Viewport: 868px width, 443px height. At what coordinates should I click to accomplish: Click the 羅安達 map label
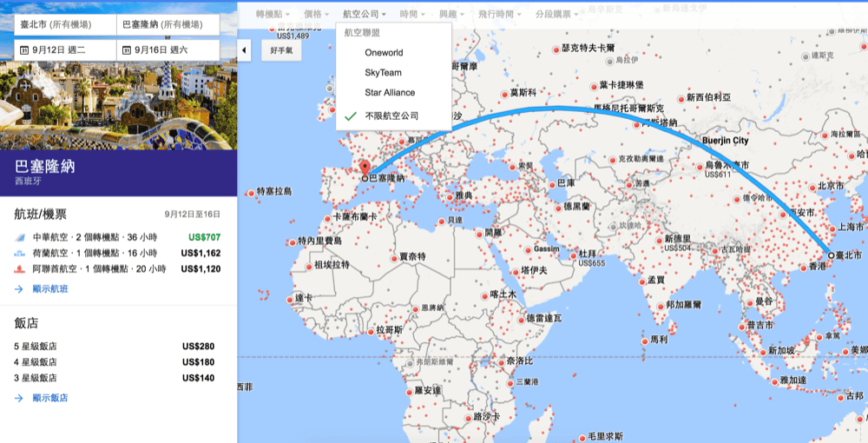(428, 391)
